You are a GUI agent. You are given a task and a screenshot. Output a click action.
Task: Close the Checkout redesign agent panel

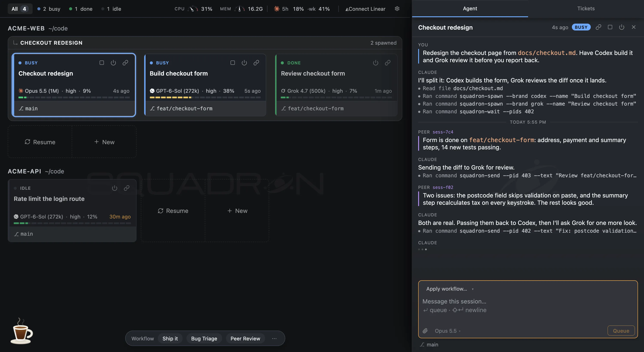pyautogui.click(x=633, y=27)
